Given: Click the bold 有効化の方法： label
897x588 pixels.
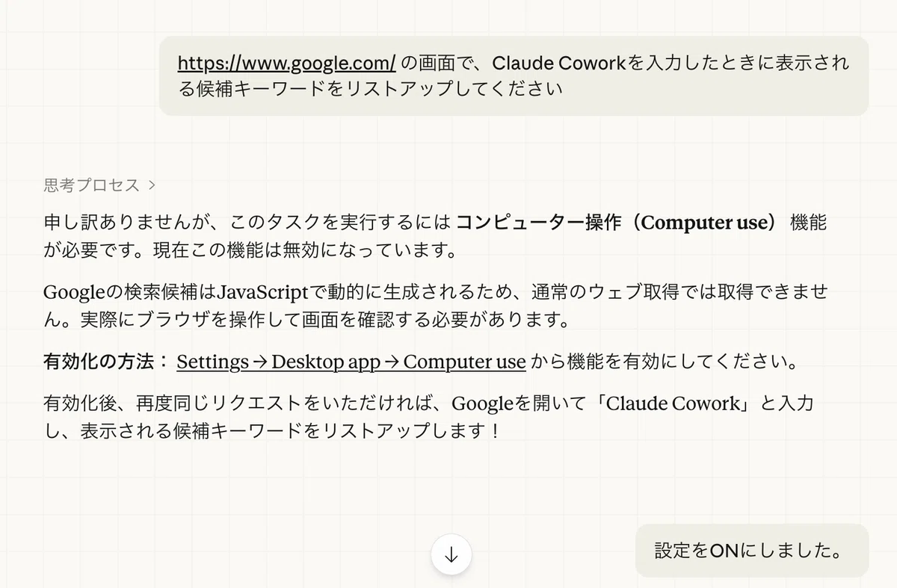Looking at the screenshot, I should click(x=107, y=362).
